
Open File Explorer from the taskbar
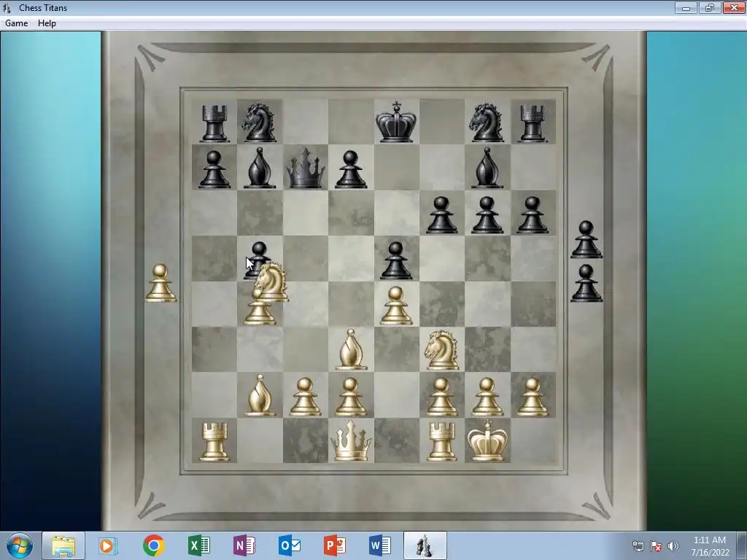(x=63, y=545)
